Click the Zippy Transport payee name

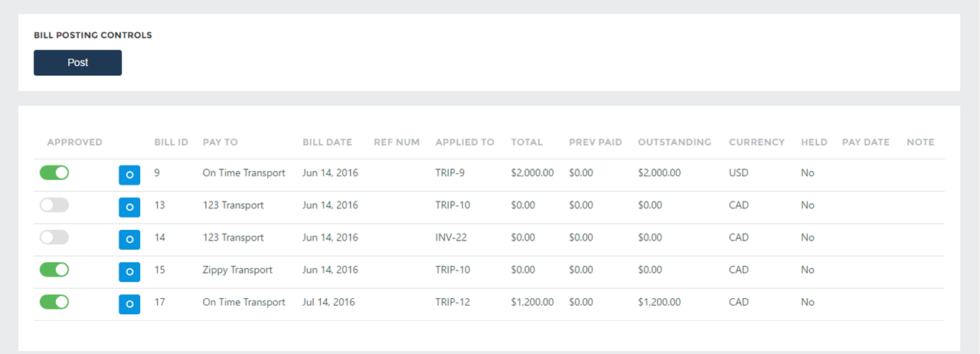pyautogui.click(x=237, y=270)
